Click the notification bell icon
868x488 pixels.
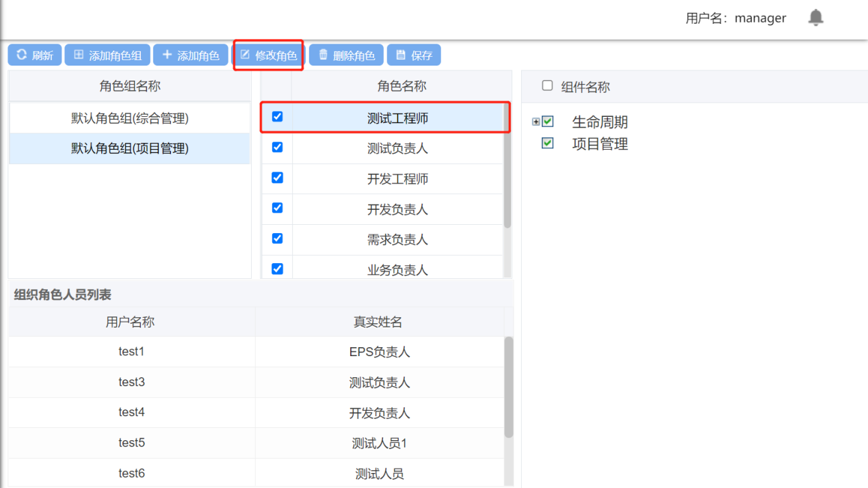tap(815, 18)
